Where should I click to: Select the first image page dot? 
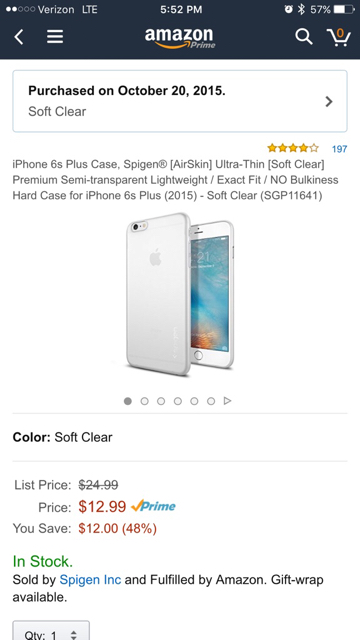point(128,401)
